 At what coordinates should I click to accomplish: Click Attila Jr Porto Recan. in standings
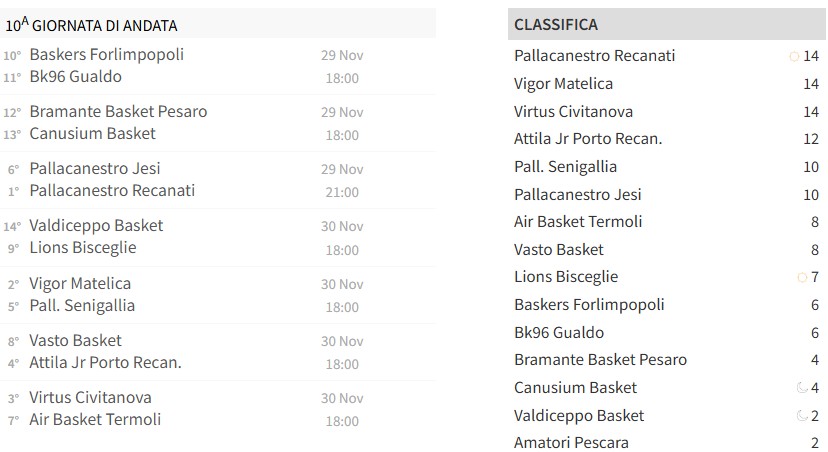[x=588, y=139]
